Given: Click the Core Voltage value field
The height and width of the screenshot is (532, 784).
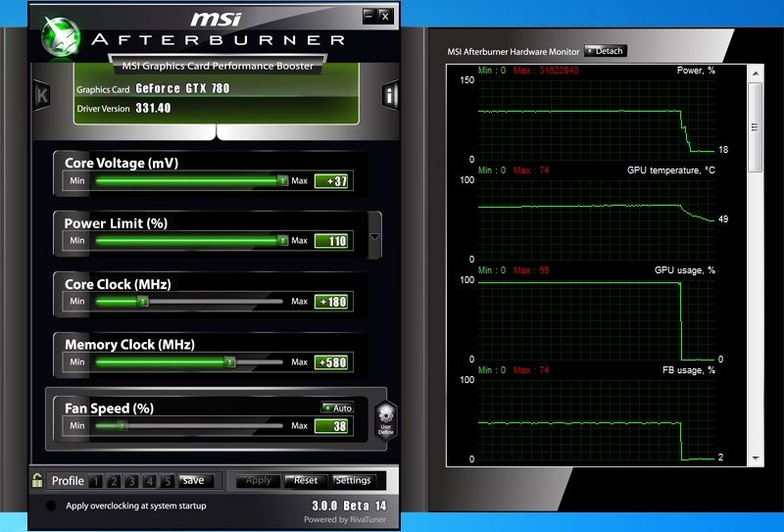Looking at the screenshot, I should (332, 181).
